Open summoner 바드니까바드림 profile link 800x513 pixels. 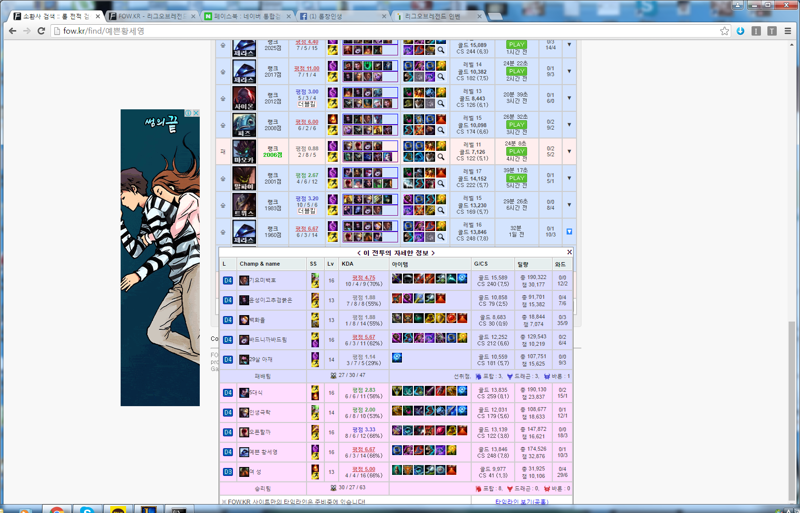click(x=268, y=340)
